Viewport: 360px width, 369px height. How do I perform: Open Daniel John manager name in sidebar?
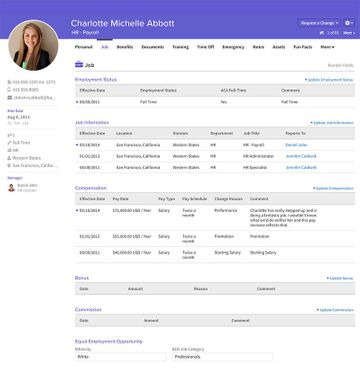(27, 185)
